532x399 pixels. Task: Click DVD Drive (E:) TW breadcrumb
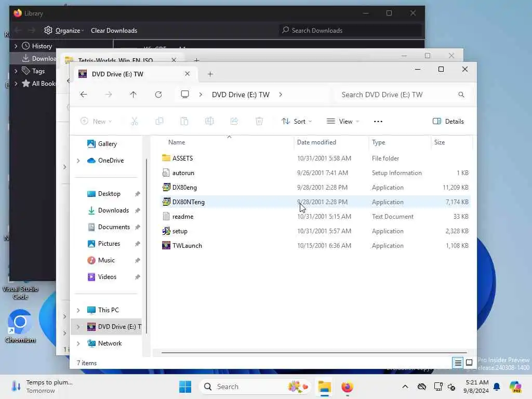241,95
